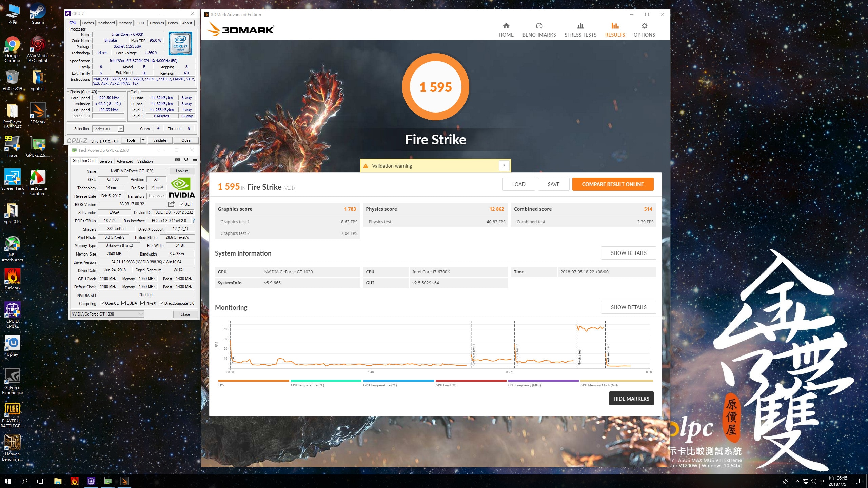The width and height of the screenshot is (868, 488).
Task: Launch 3DMark desktop shortcut
Action: (x=38, y=113)
